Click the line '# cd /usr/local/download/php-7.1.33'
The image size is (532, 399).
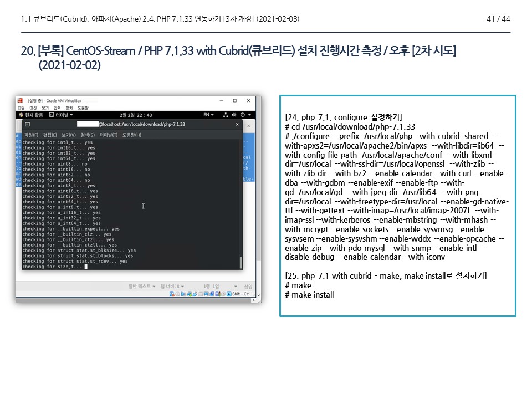350,127
